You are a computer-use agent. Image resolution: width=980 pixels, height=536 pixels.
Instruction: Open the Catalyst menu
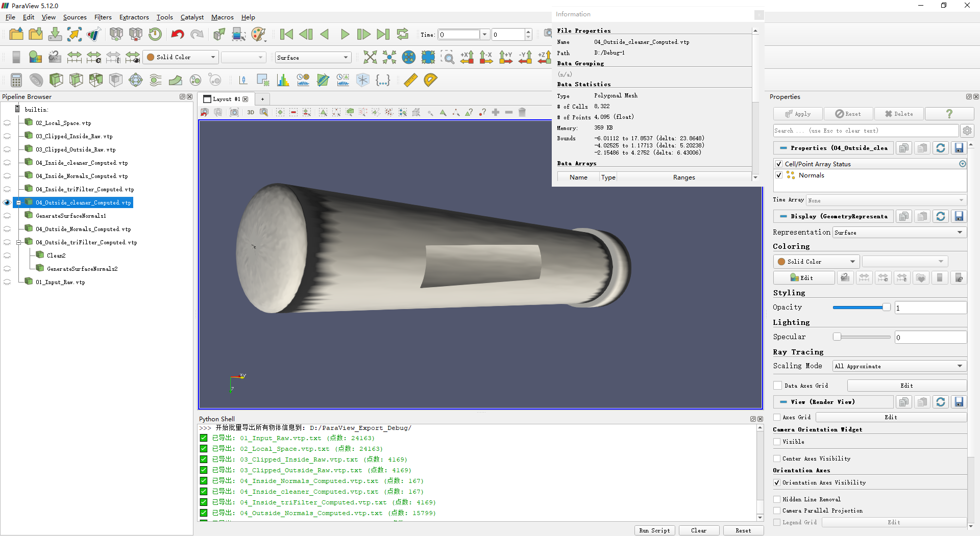point(192,17)
